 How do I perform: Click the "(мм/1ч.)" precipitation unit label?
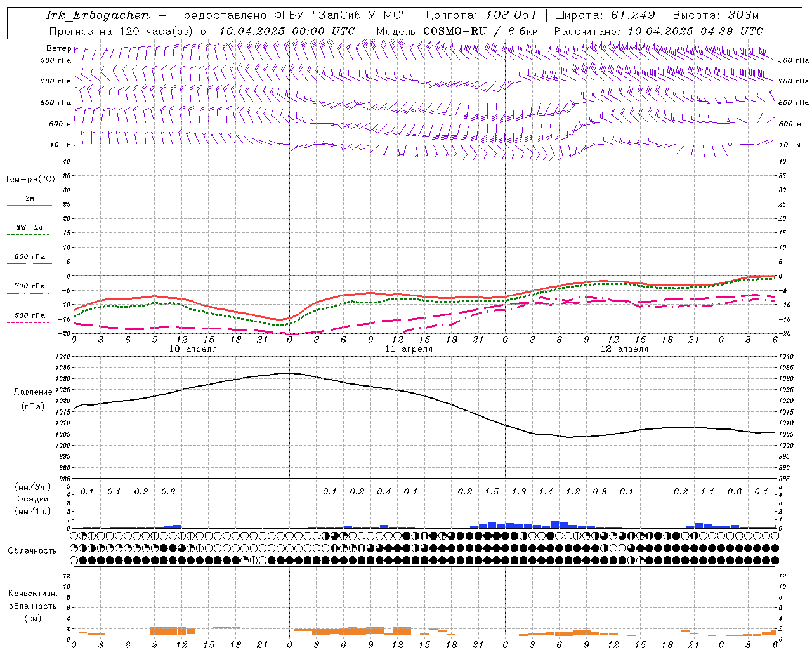tap(33, 511)
